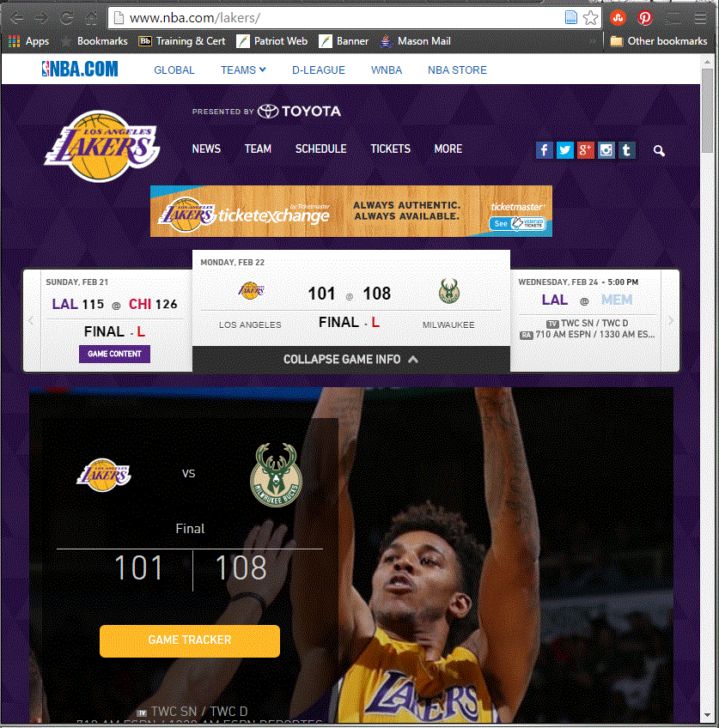Visit the NBA STORE link

click(x=457, y=70)
